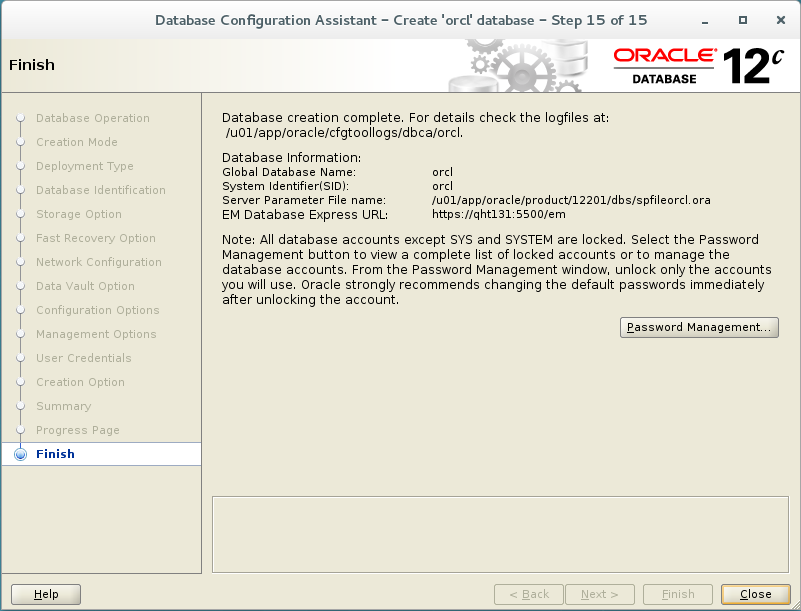Open the Password Management dialog
Screen dimensions: 801x611
(x=699, y=327)
